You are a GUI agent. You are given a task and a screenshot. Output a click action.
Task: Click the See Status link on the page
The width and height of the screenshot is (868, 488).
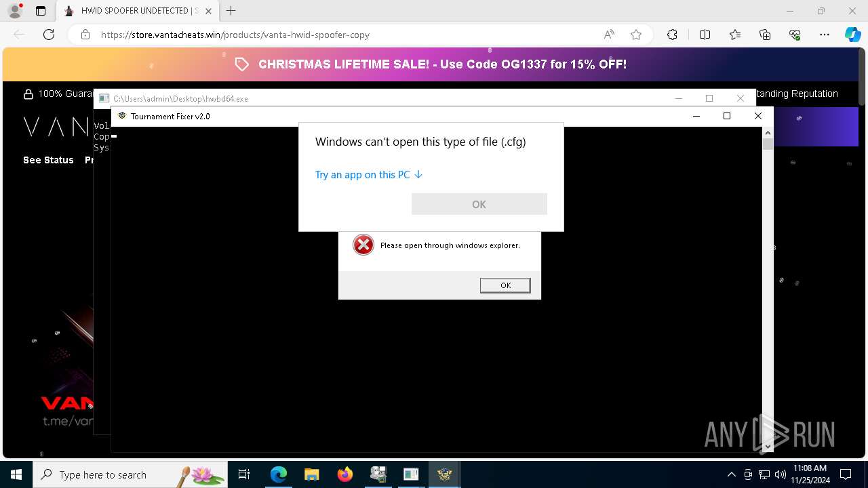pyautogui.click(x=48, y=160)
